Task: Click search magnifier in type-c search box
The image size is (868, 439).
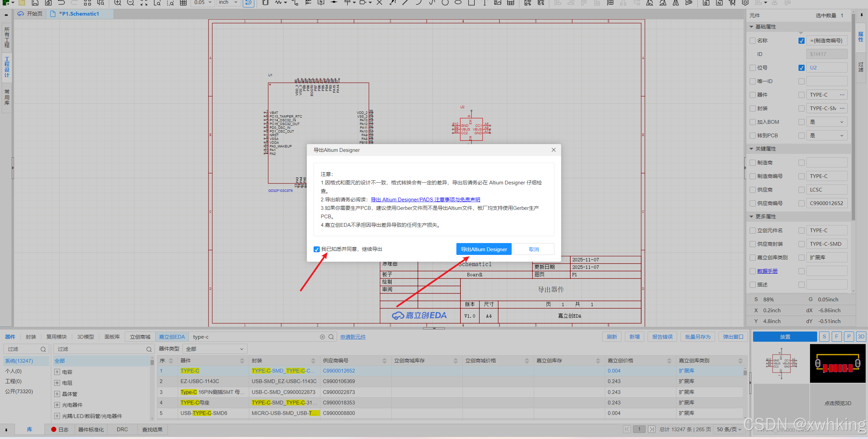Action: 331,337
